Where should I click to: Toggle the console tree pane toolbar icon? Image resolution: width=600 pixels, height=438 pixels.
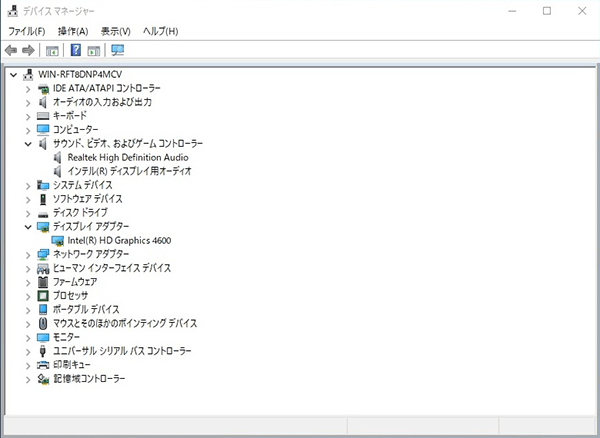click(52, 50)
